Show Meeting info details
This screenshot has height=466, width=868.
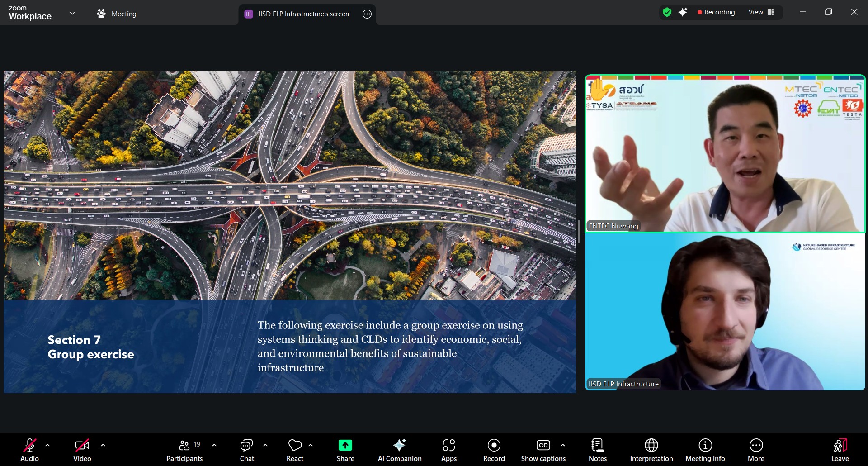tap(705, 450)
